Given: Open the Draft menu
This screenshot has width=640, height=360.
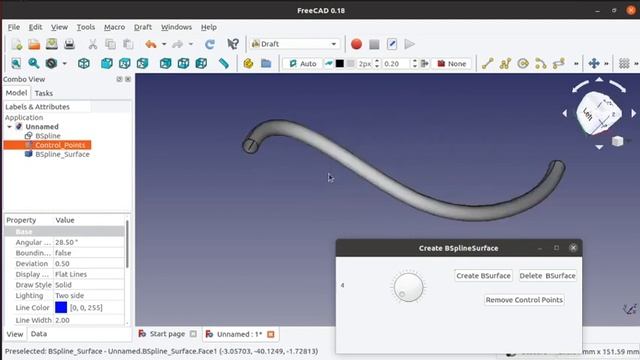Looking at the screenshot, I should (x=143, y=27).
